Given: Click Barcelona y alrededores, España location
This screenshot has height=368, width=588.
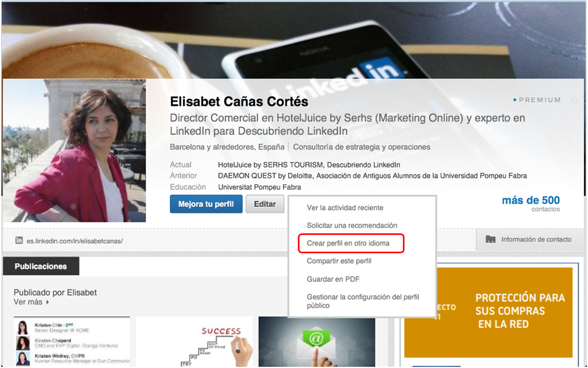Looking at the screenshot, I should click(x=227, y=147).
